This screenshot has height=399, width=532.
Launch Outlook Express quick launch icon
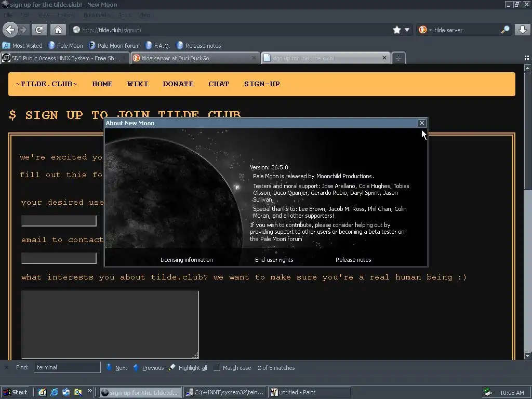point(66,392)
